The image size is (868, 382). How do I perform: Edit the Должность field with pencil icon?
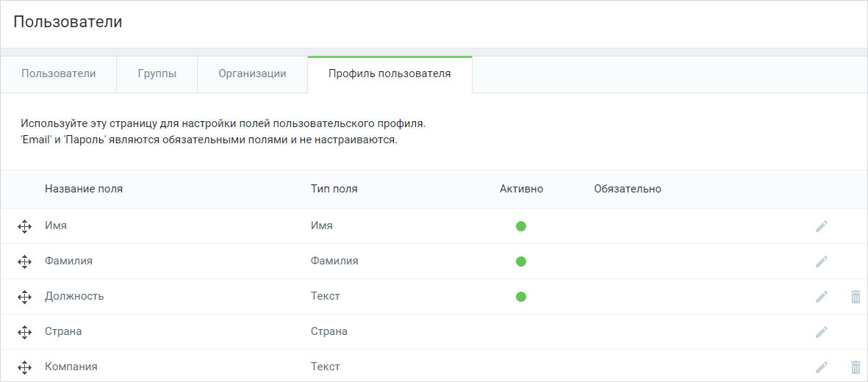pos(822,297)
